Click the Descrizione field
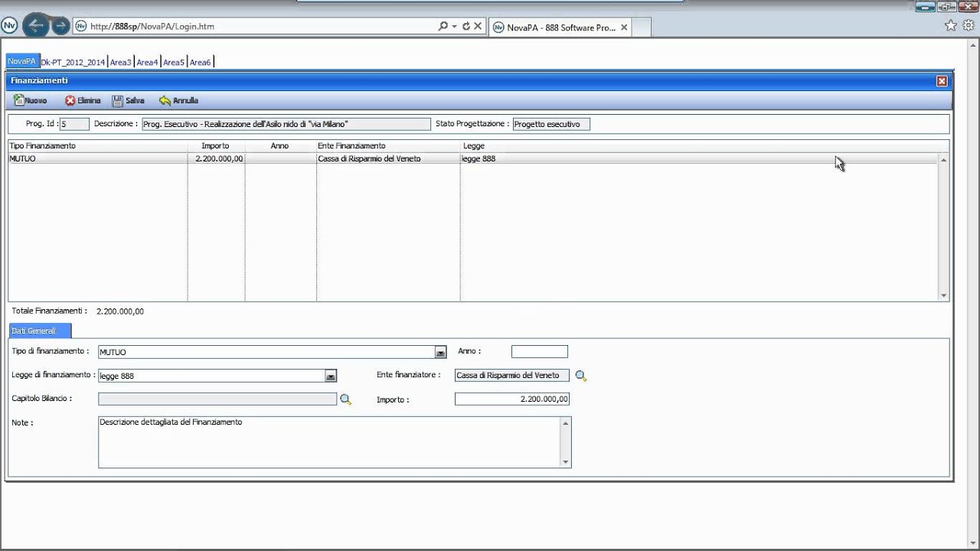Viewport: 980px width, 551px height. 286,124
